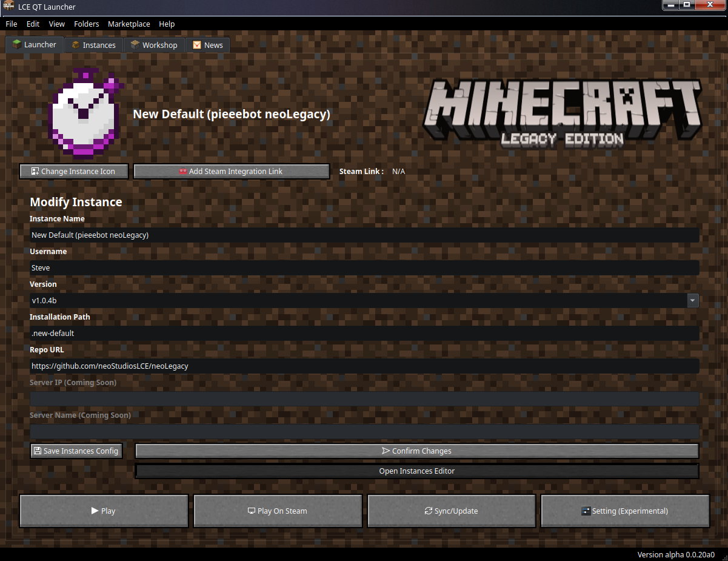Click the Minecraft Legacy Edition logo

click(x=562, y=113)
